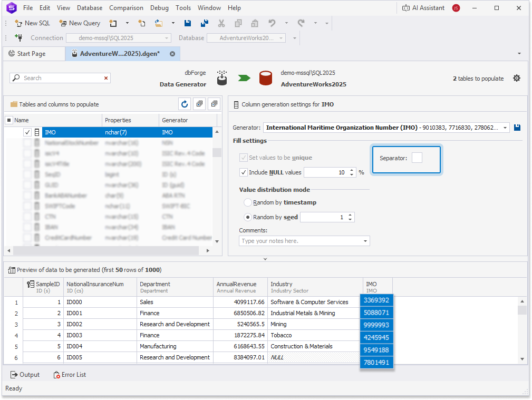This screenshot has height=400, width=532.
Task: Click the Save icon in toolbar
Action: [187, 23]
